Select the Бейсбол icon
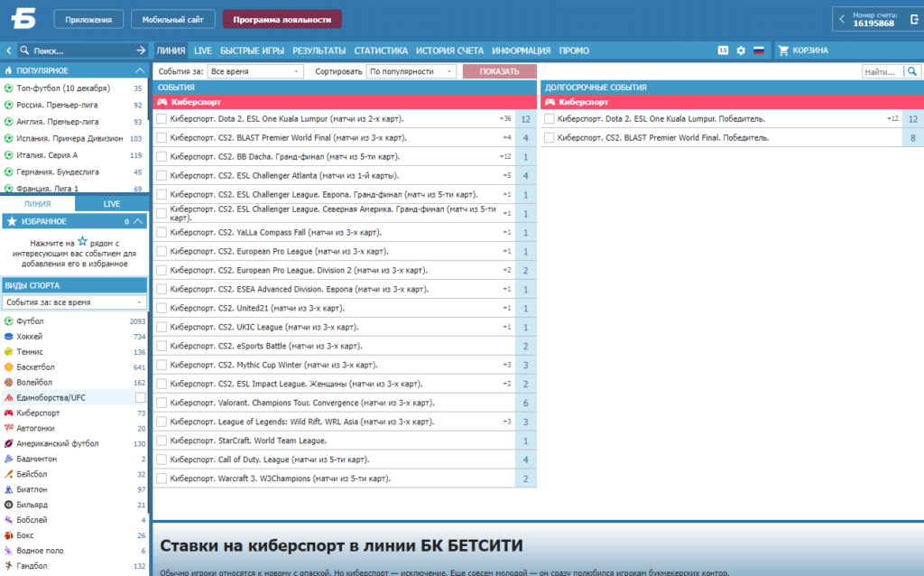 9,475
